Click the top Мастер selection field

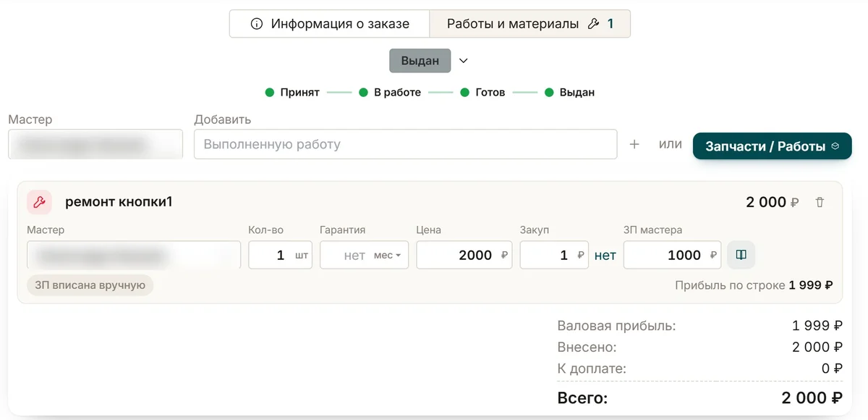click(95, 144)
